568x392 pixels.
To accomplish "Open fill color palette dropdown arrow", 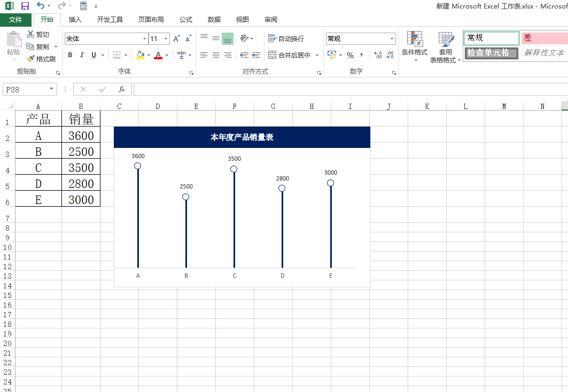I will 149,56.
